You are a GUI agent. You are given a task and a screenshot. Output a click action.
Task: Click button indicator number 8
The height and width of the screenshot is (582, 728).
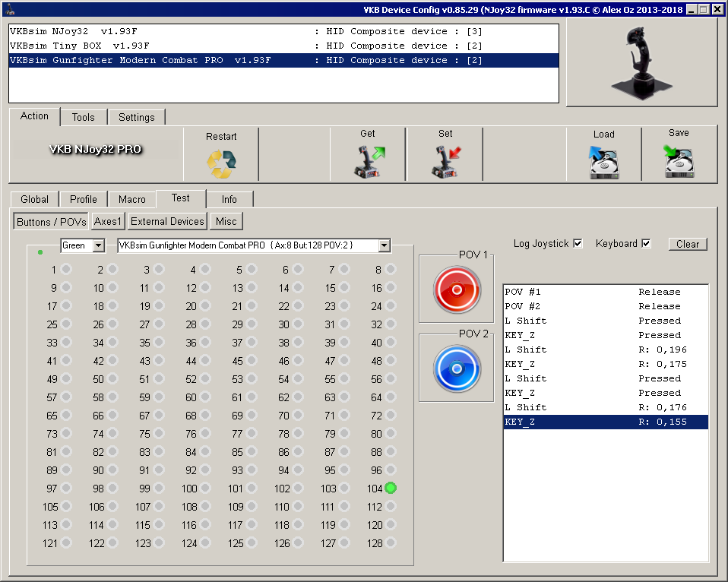point(391,269)
